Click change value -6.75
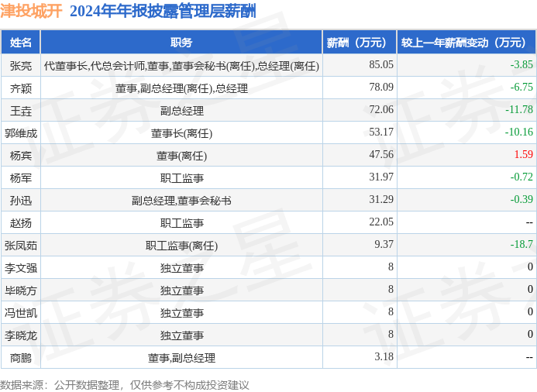The width and height of the screenshot is (537, 392). click(x=522, y=87)
